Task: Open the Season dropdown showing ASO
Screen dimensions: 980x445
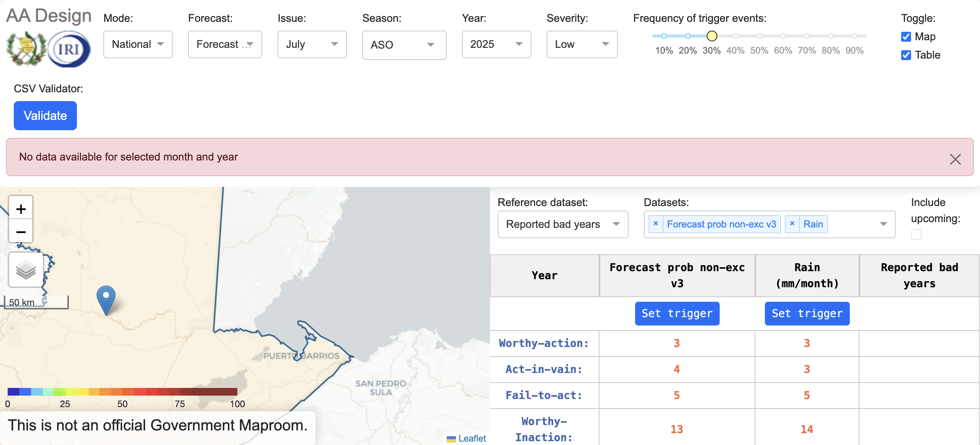Action: (404, 45)
